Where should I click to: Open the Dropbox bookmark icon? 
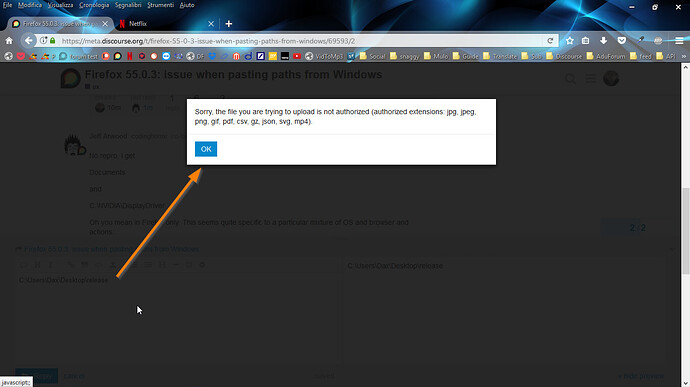tap(213, 56)
